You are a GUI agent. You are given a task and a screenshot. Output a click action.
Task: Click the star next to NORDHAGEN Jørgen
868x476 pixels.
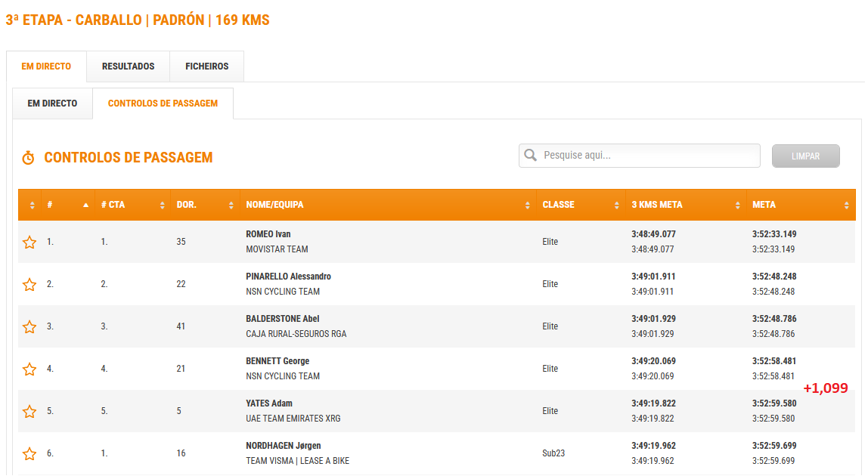pos(29,454)
